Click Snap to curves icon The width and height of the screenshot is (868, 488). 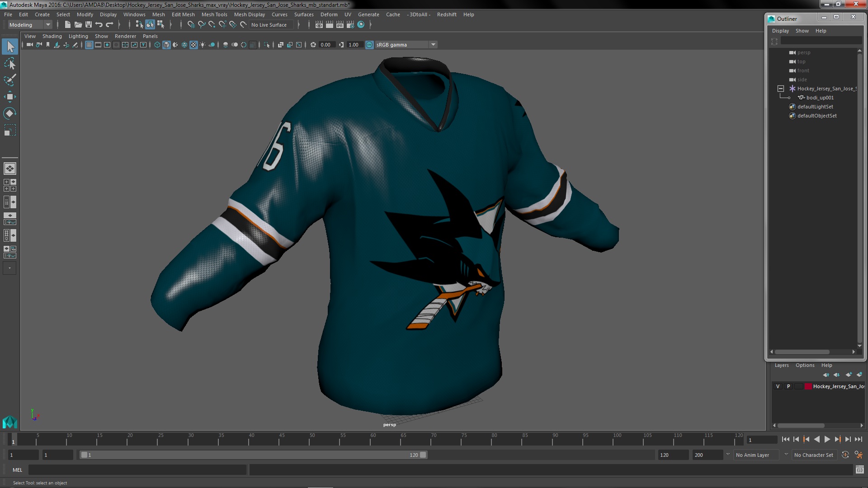[x=202, y=25]
